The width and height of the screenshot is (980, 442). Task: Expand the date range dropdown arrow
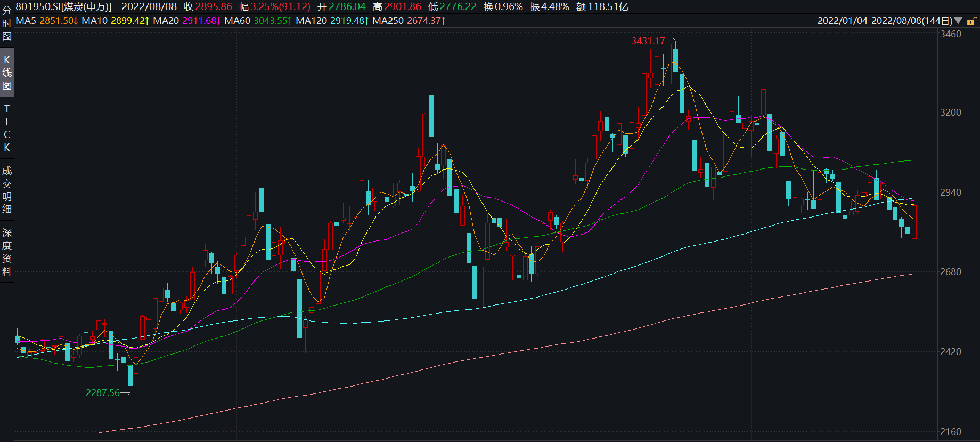click(958, 21)
